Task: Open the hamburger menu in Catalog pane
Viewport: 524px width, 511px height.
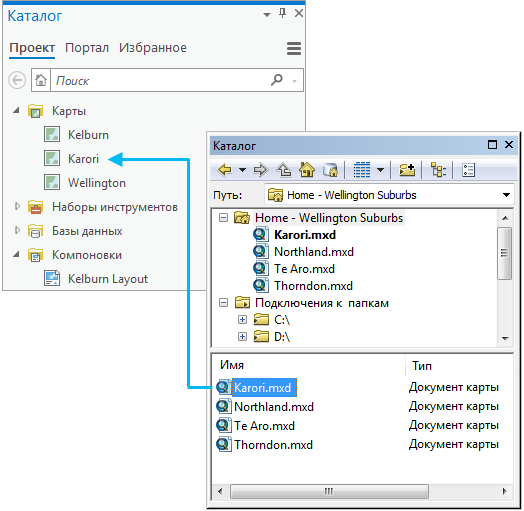Action: pyautogui.click(x=294, y=48)
